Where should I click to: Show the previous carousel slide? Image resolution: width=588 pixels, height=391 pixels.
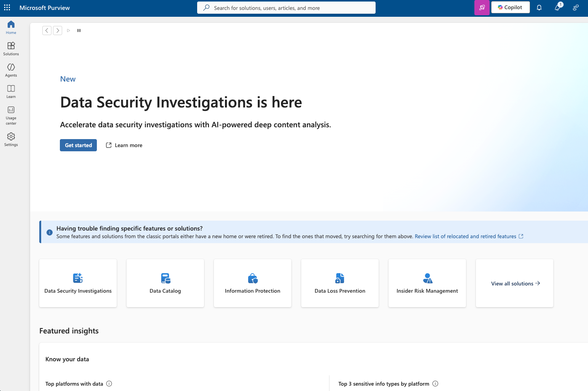click(47, 30)
